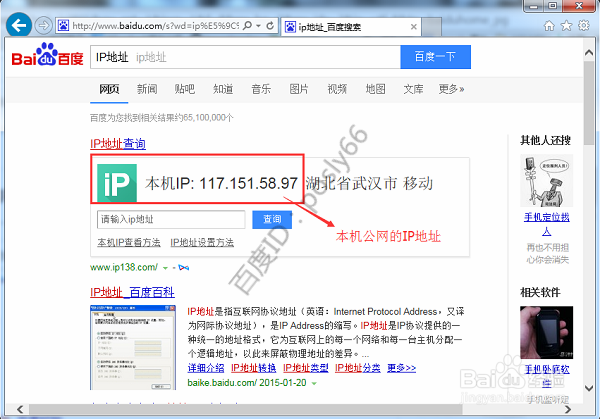Screen dimensions: 600x419
Task: Open the browser home page icon
Action: 549,26
